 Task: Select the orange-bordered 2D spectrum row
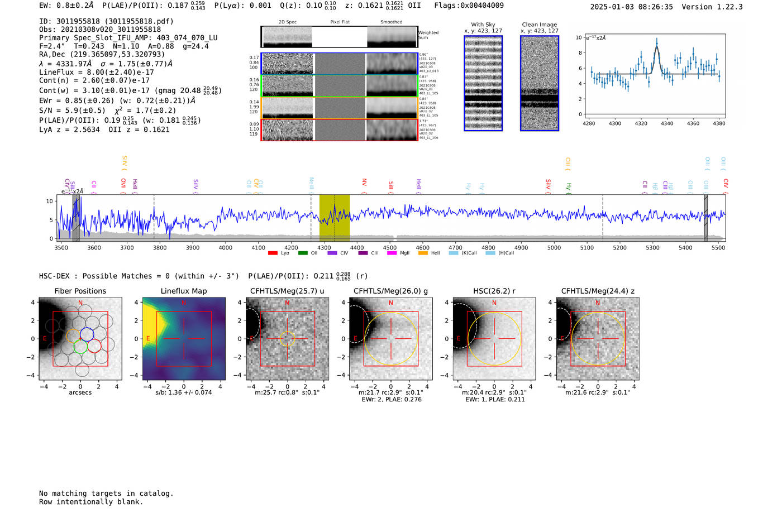(x=340, y=107)
